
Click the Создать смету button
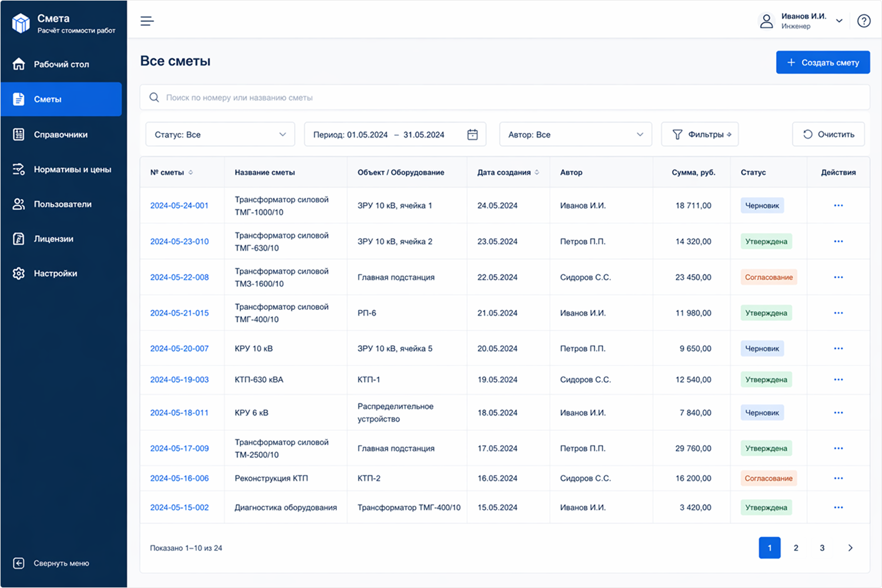click(822, 62)
